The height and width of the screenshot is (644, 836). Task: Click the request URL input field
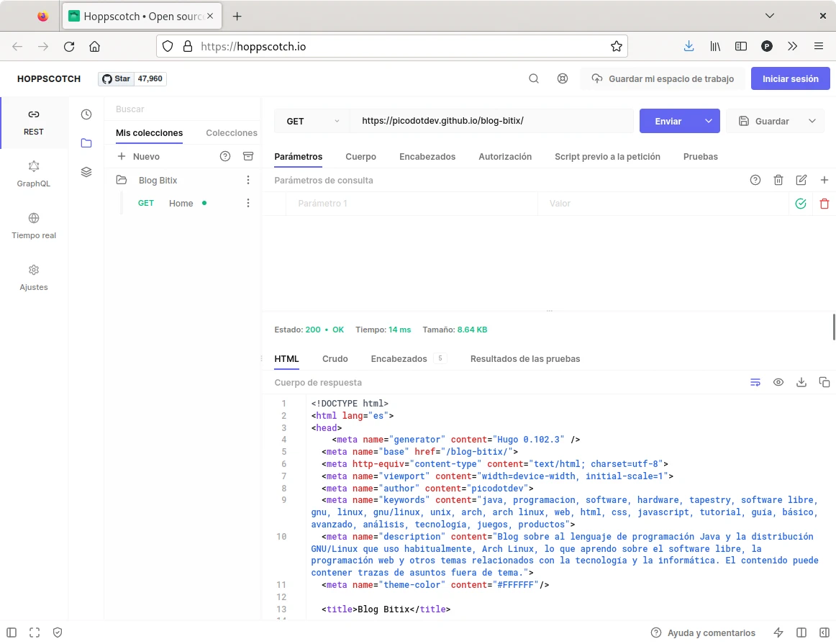coord(491,122)
